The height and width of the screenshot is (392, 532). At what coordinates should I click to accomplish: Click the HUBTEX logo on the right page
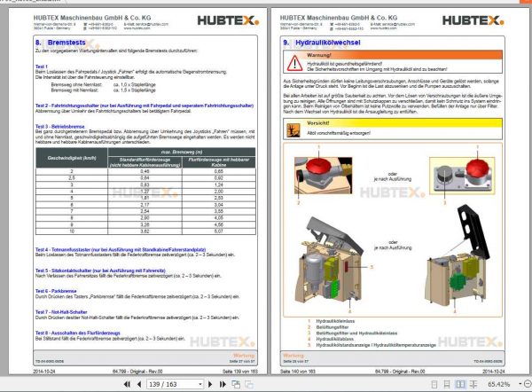tap(473, 20)
